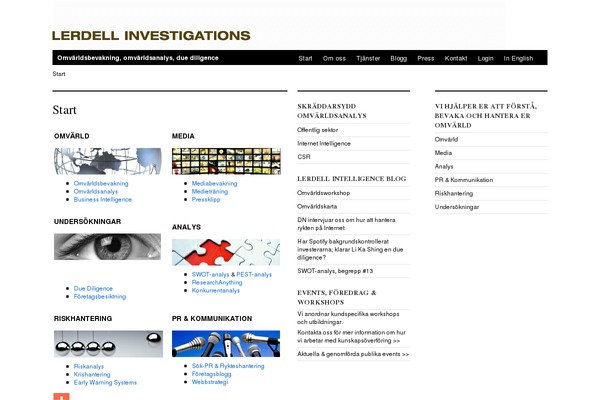Click the Undersökningar eye image
Image resolution: width=600 pixels, height=400 pixels.
click(108, 247)
